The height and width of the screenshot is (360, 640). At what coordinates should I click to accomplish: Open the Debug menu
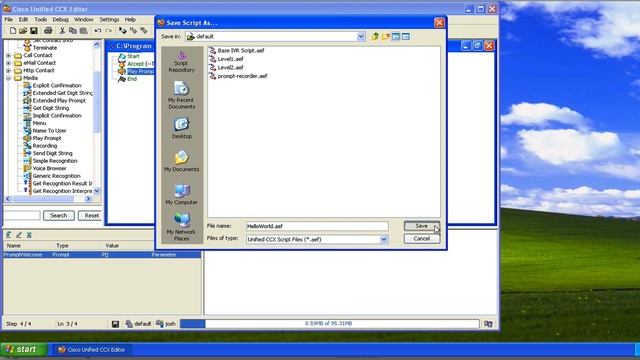pyautogui.click(x=60, y=19)
